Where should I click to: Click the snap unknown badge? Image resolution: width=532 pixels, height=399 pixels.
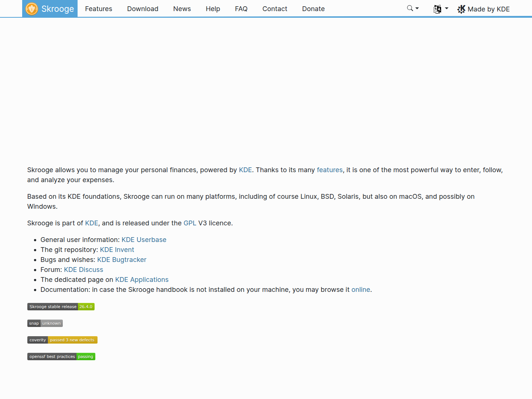45,323
